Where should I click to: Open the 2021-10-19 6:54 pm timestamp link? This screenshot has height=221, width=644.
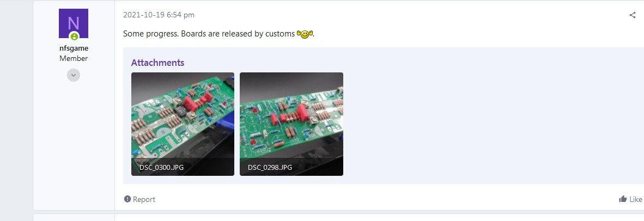click(159, 15)
